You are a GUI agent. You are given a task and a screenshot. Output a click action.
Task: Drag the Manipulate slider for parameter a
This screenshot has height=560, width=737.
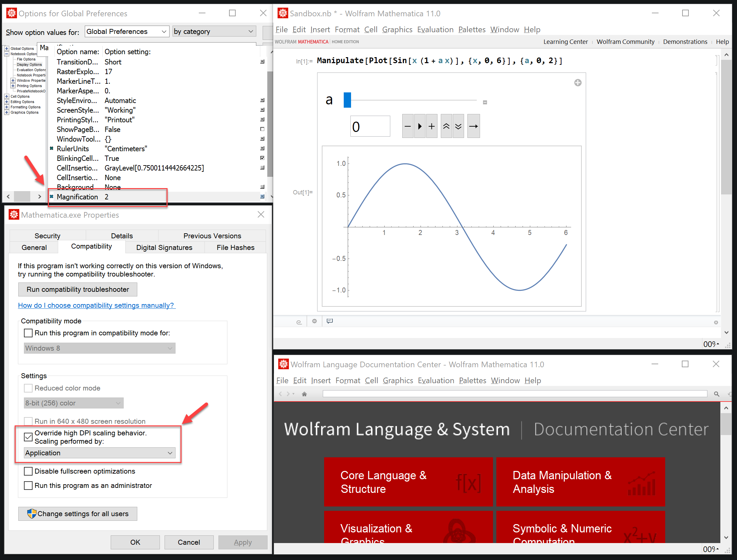pos(347,99)
